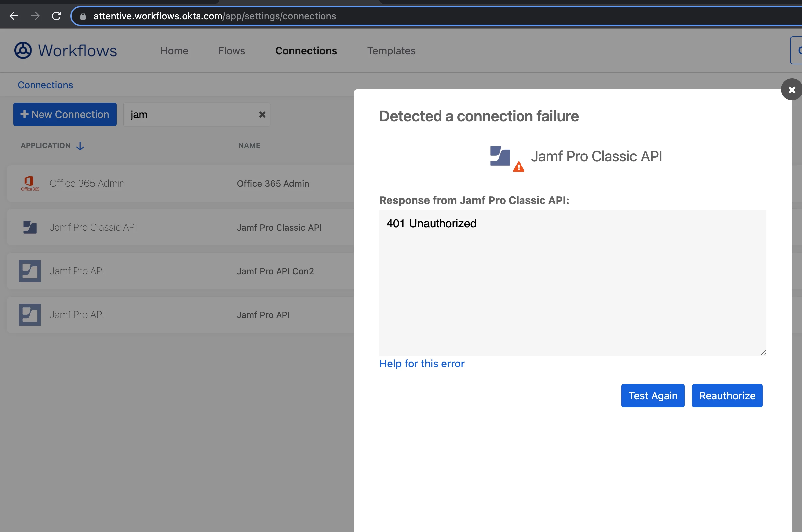Click the browser forward arrow
The image size is (802, 532).
click(x=35, y=16)
